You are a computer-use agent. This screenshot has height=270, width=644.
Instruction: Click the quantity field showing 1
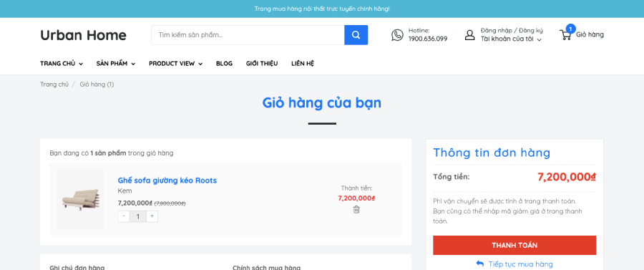coord(138,216)
